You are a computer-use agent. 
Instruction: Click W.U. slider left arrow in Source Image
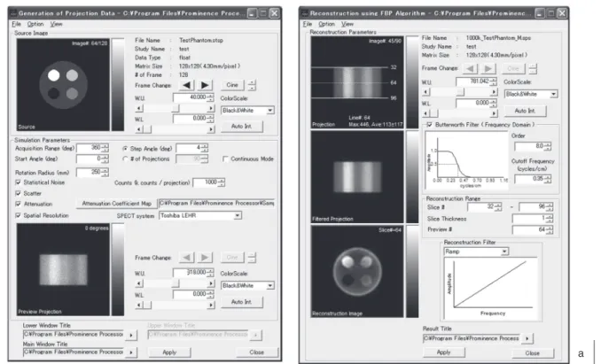[139, 109]
